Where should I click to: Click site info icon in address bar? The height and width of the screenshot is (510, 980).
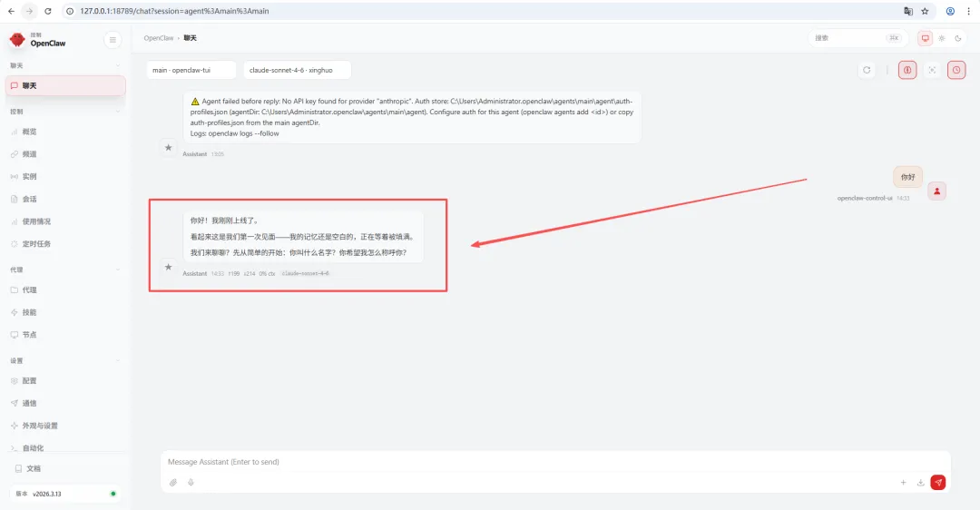[70, 11]
